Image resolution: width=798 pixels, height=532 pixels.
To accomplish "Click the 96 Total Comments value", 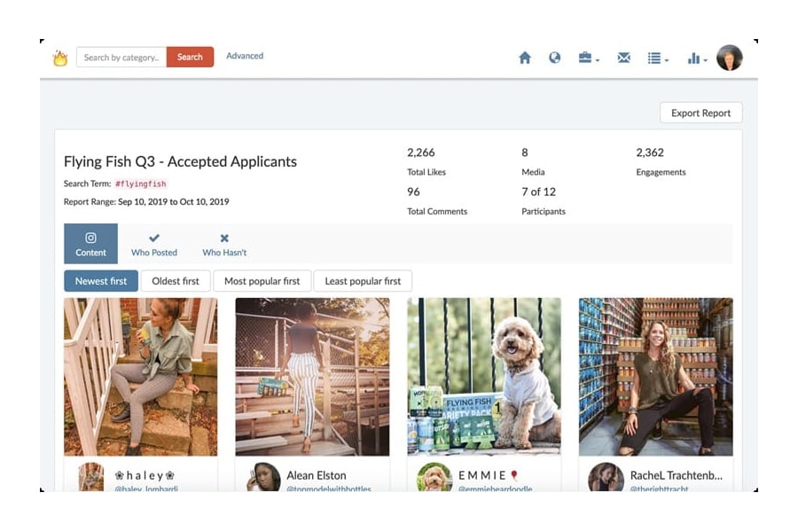I will [413, 192].
